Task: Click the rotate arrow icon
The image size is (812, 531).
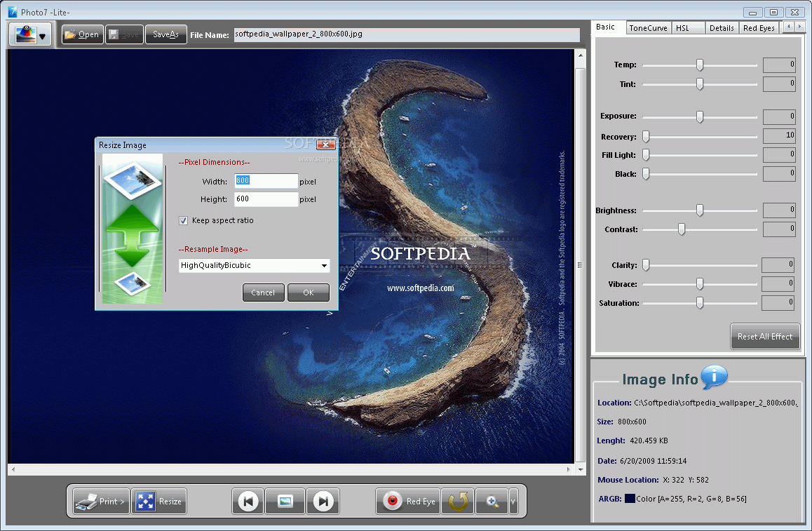Action: coord(458,501)
